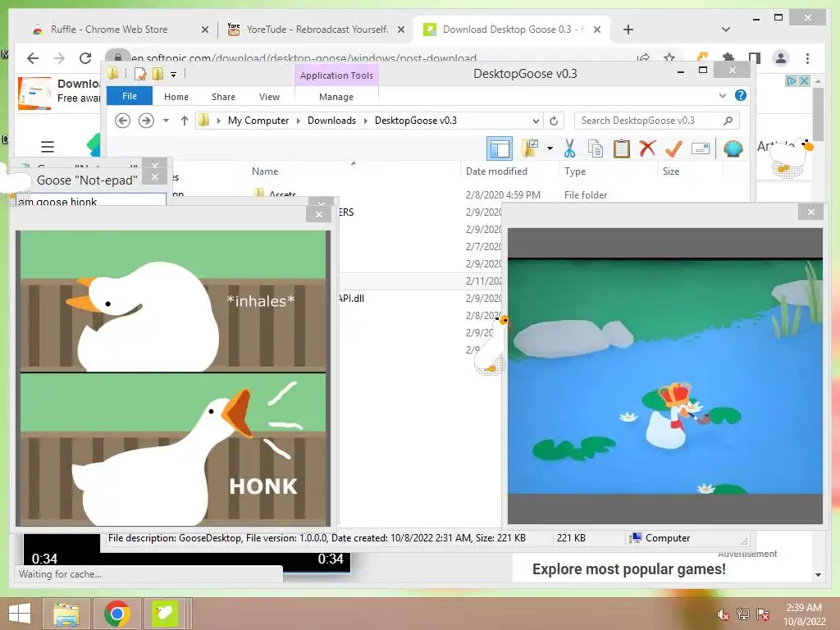Click the Copy icon in Explorer toolbar
The image size is (840, 630).
[x=596, y=148]
